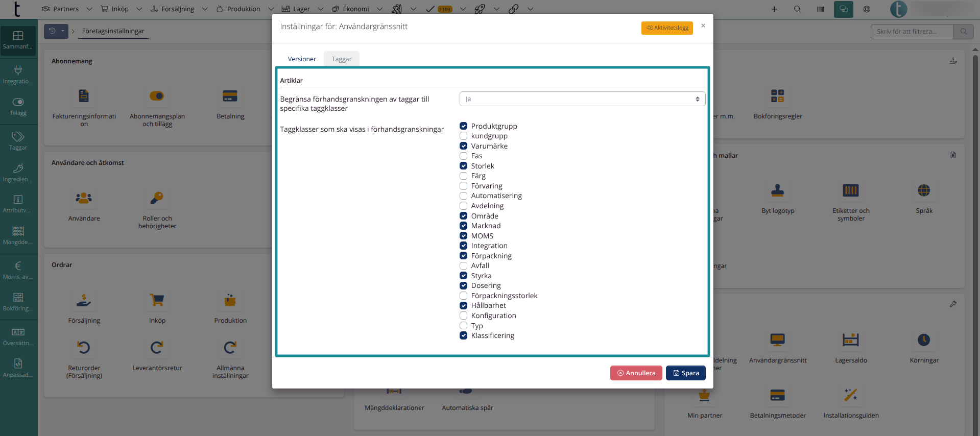Image resolution: width=980 pixels, height=436 pixels.
Task: Expand the Inköp menu chevron
Action: (139, 9)
